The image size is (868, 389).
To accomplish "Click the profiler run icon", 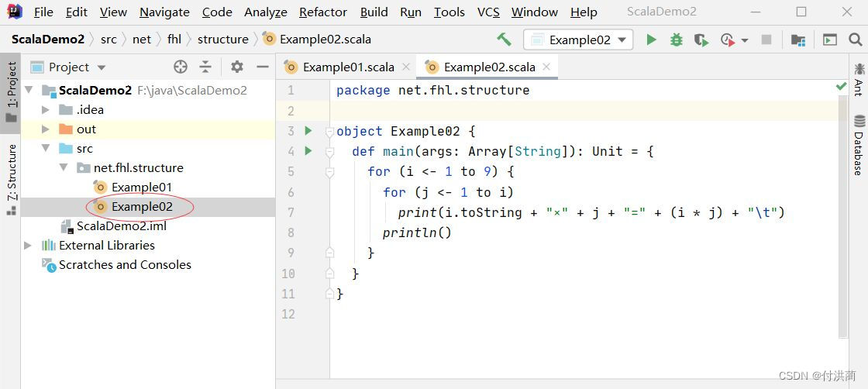I will [x=728, y=40].
